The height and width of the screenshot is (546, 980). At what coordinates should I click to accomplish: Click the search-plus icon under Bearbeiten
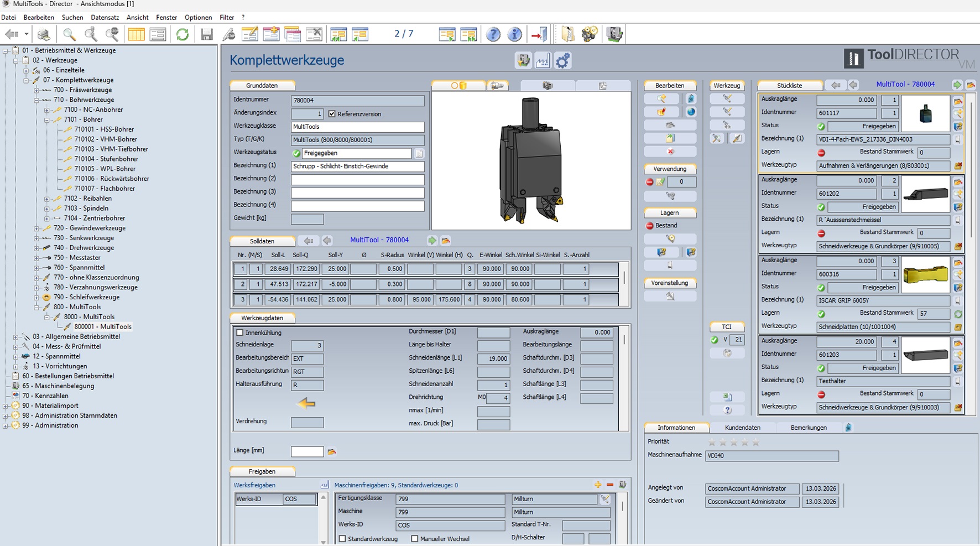click(x=661, y=98)
